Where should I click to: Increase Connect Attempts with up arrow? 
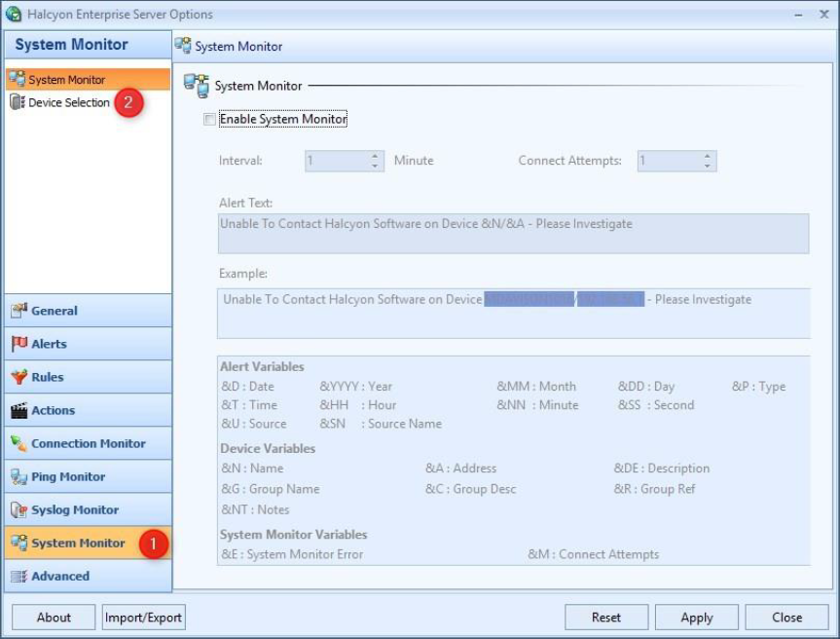708,156
